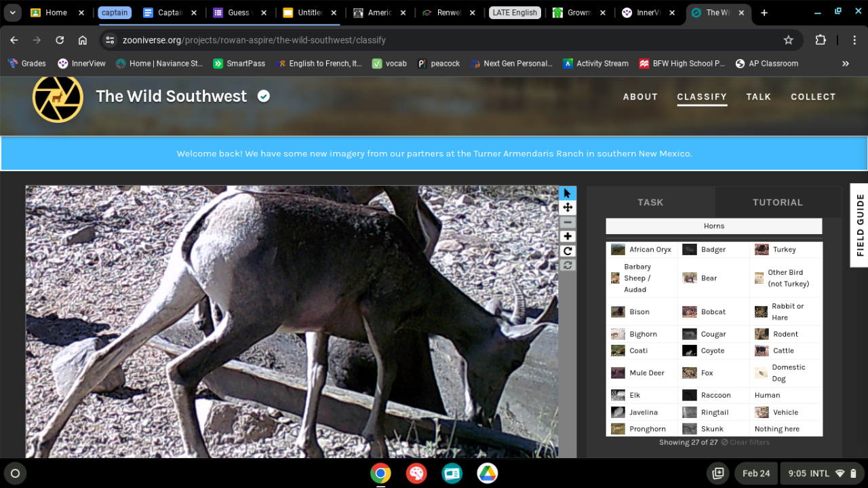Open a new browser tab
Image resolution: width=868 pixels, height=488 pixels.
click(764, 12)
